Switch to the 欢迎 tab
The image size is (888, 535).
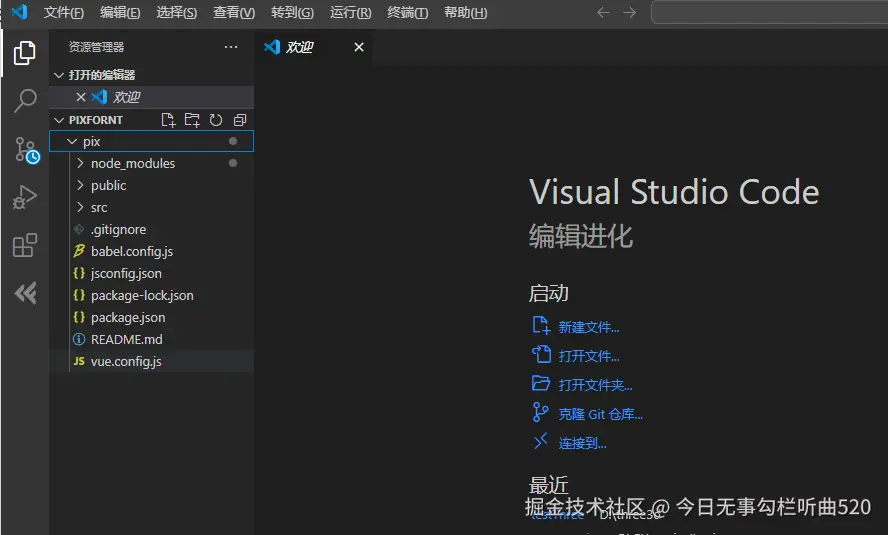[x=314, y=47]
